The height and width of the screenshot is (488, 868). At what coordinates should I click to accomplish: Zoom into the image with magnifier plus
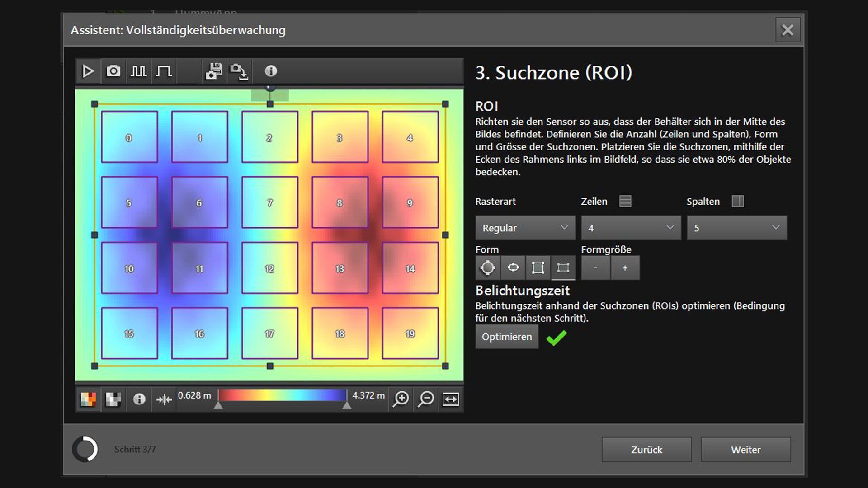point(401,399)
